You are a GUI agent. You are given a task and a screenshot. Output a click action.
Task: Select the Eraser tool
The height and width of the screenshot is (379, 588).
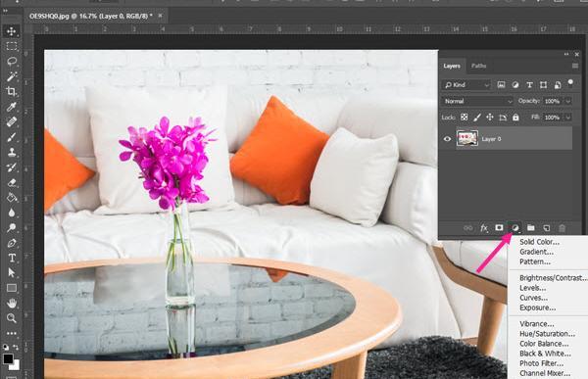coord(11,182)
